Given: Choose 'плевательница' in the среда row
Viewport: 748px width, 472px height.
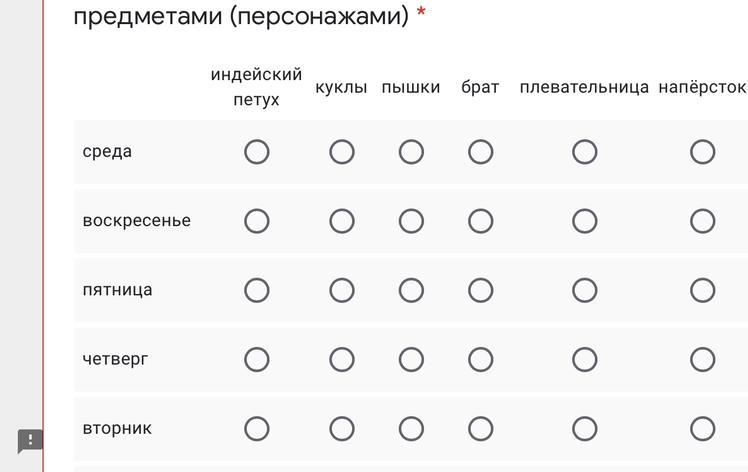Looking at the screenshot, I should [585, 152].
